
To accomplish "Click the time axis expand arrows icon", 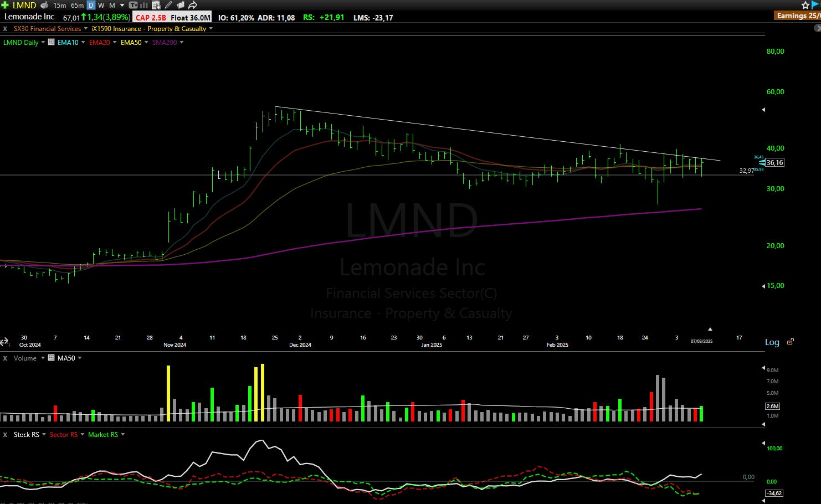I will tap(4, 342).
